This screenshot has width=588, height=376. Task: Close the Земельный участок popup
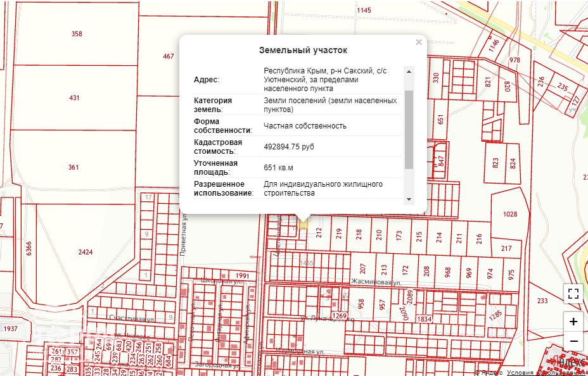pyautogui.click(x=419, y=42)
